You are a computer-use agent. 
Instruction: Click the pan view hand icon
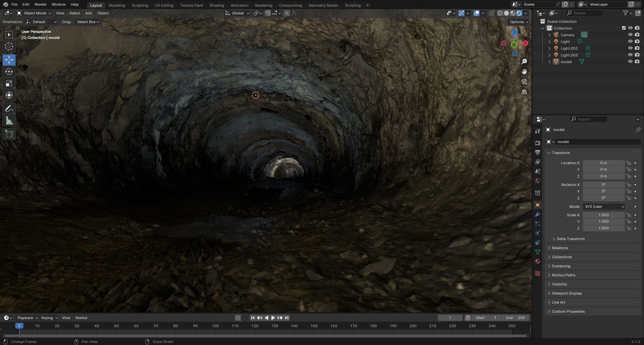click(524, 72)
